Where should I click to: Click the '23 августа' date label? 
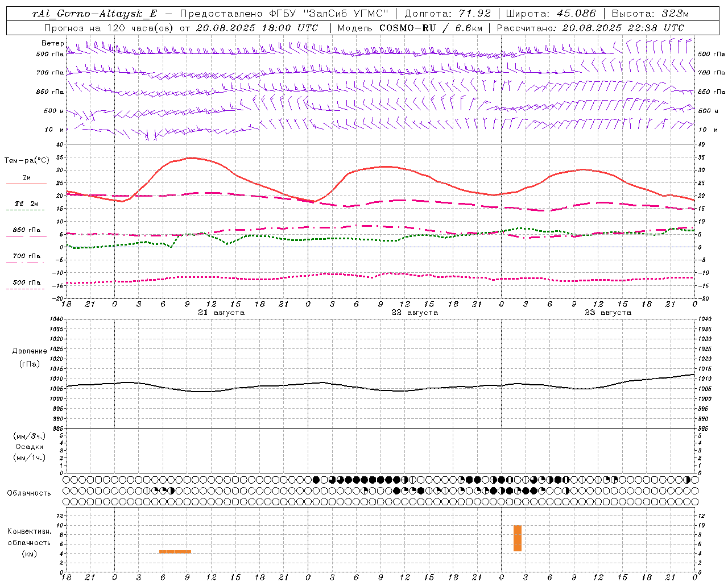608,313
